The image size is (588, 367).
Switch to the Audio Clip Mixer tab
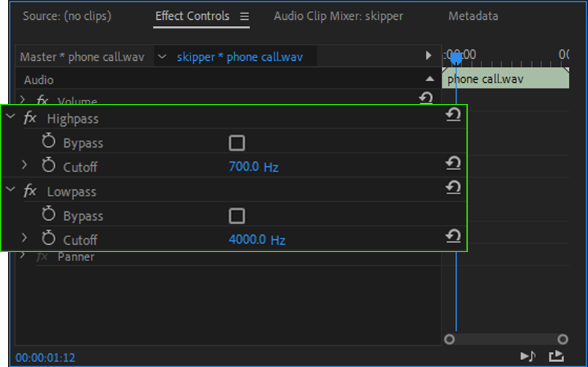(x=338, y=16)
